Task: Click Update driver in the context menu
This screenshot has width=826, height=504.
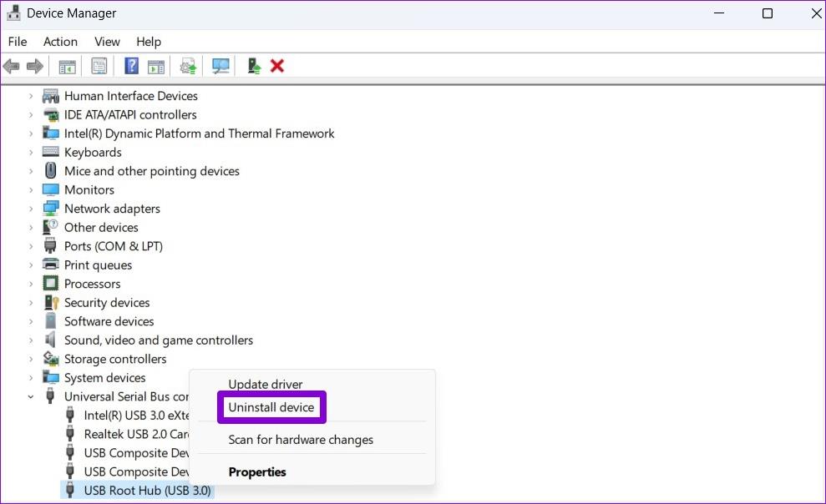Action: point(265,384)
